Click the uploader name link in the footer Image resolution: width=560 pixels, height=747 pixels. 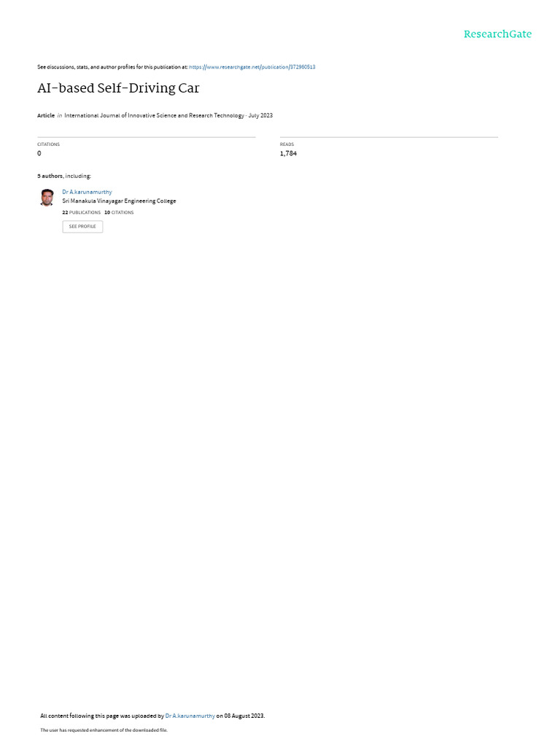(x=190, y=716)
